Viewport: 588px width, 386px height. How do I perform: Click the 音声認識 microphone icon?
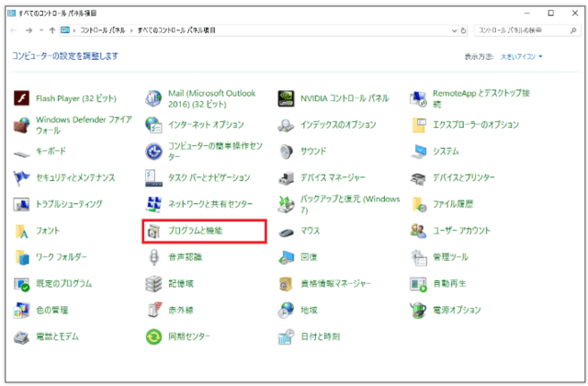tap(153, 257)
